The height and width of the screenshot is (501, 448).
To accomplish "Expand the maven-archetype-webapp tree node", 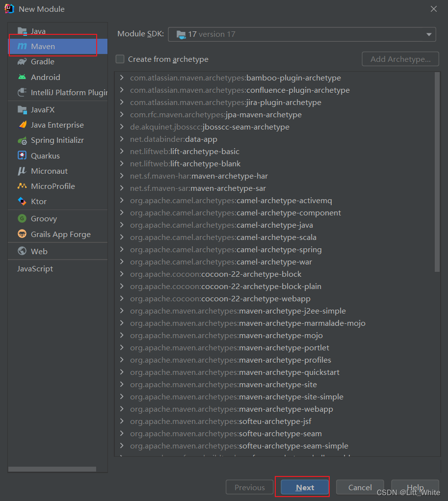I will [122, 409].
